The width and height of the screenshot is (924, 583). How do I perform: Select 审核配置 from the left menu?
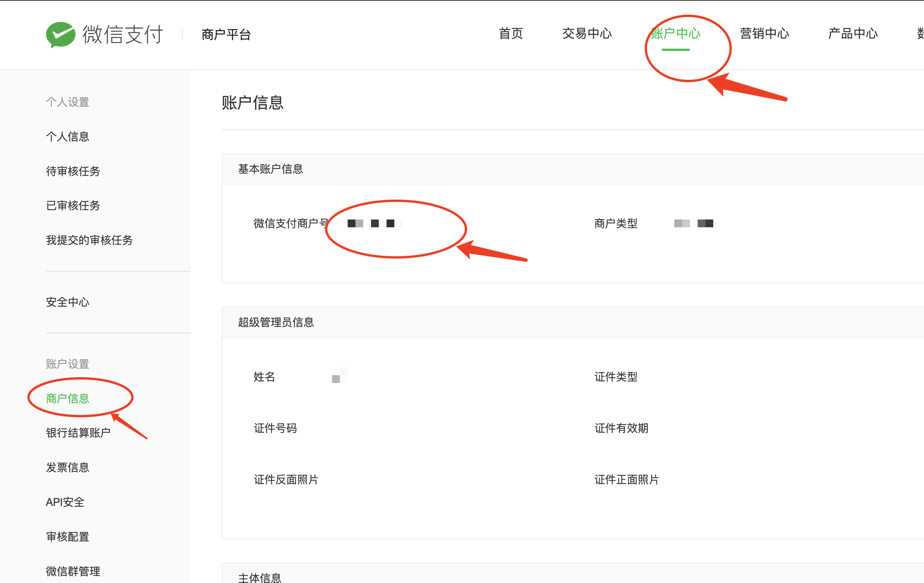tap(68, 537)
